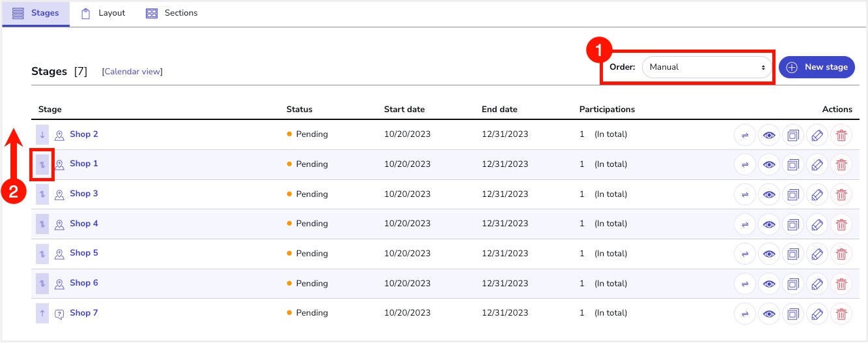Click the New stage button
Viewport: 868px width, 343px height.
point(817,67)
